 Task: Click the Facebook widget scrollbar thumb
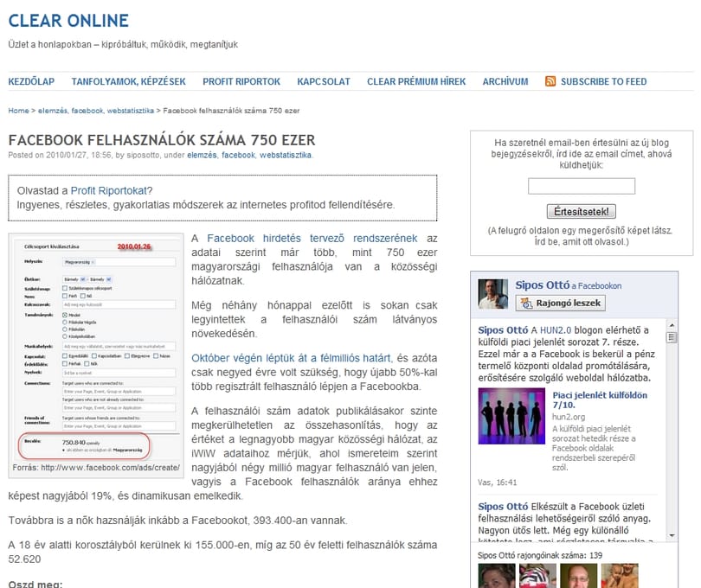point(671,337)
